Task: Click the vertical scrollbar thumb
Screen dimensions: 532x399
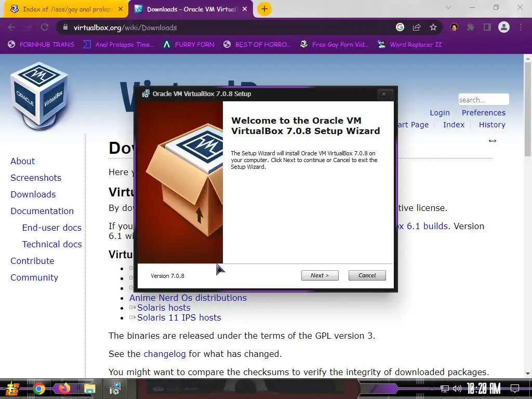Action: tap(528, 109)
